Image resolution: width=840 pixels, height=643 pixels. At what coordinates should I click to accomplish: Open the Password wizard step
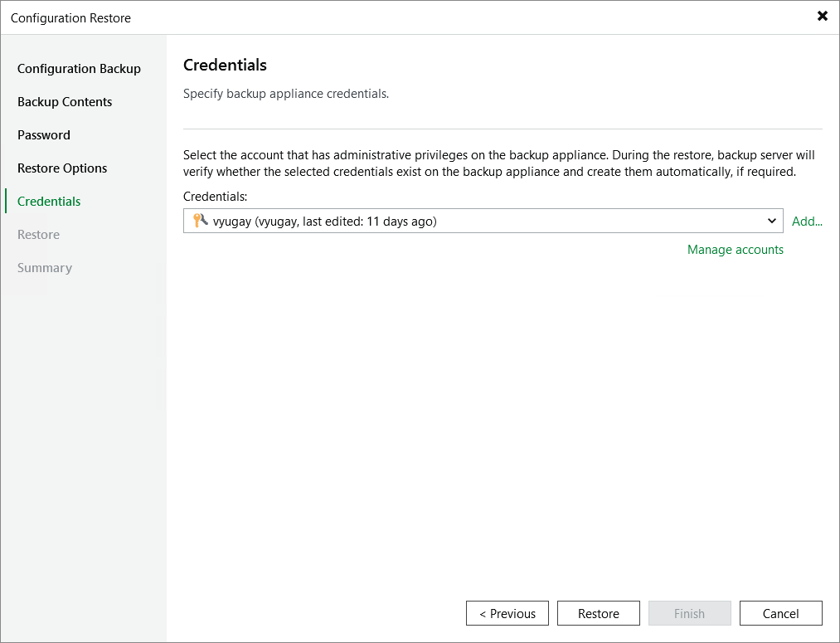tap(44, 134)
